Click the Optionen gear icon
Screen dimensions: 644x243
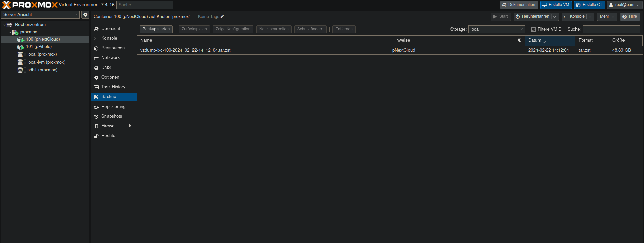pos(96,78)
